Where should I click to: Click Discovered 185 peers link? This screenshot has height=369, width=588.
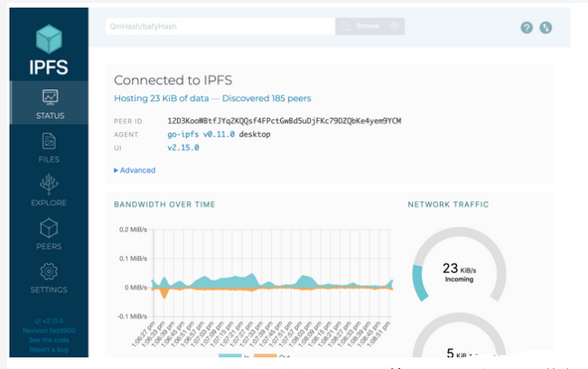[x=266, y=98]
